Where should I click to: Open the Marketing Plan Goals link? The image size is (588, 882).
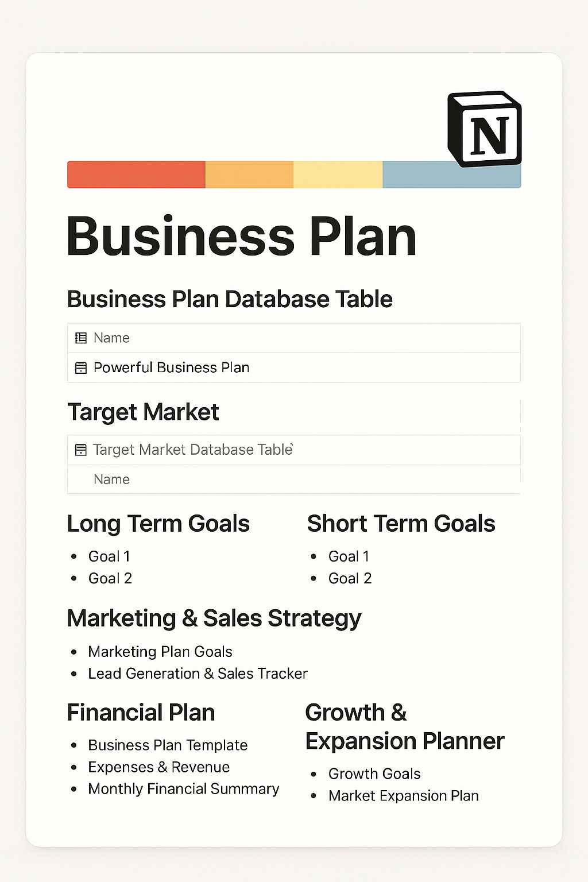click(x=160, y=652)
